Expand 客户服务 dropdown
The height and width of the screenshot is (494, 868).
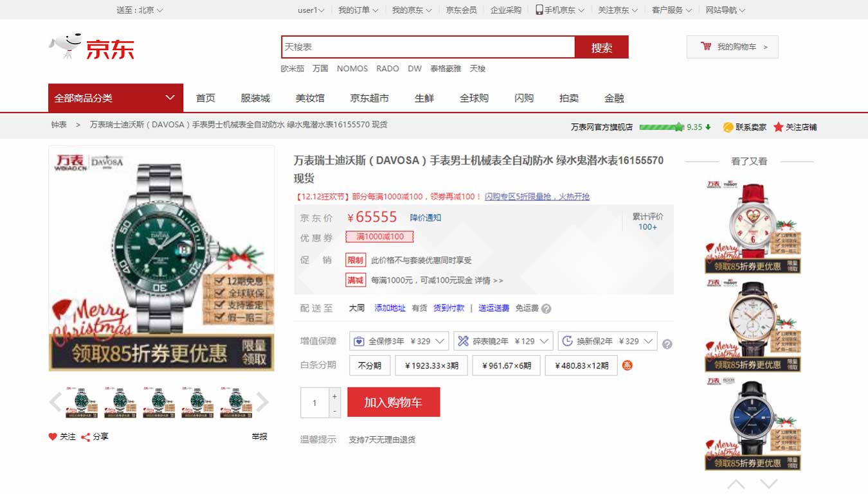[672, 10]
